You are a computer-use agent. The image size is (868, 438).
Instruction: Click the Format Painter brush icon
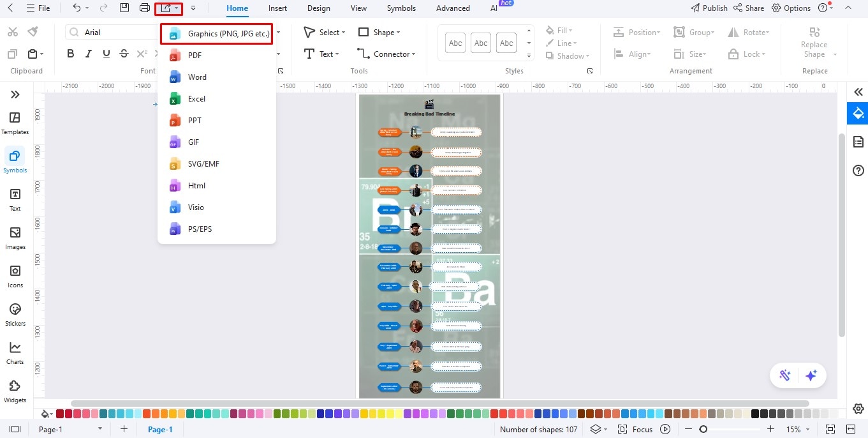point(33,32)
